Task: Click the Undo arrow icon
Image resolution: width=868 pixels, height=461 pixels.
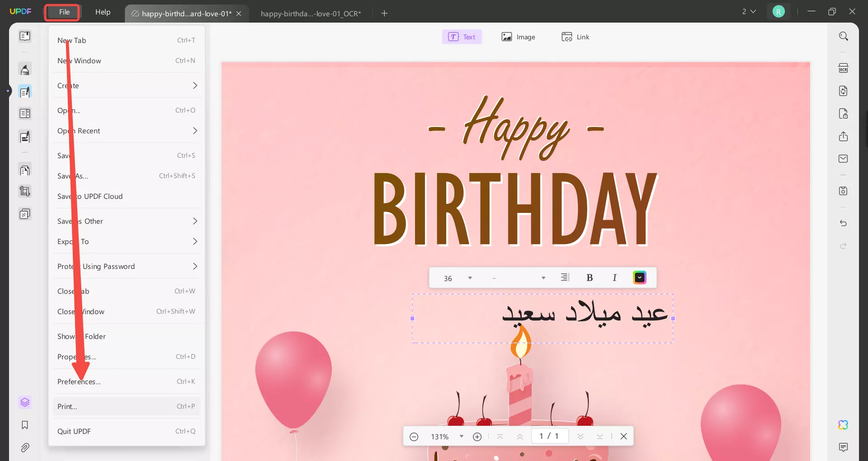Action: pos(843,223)
